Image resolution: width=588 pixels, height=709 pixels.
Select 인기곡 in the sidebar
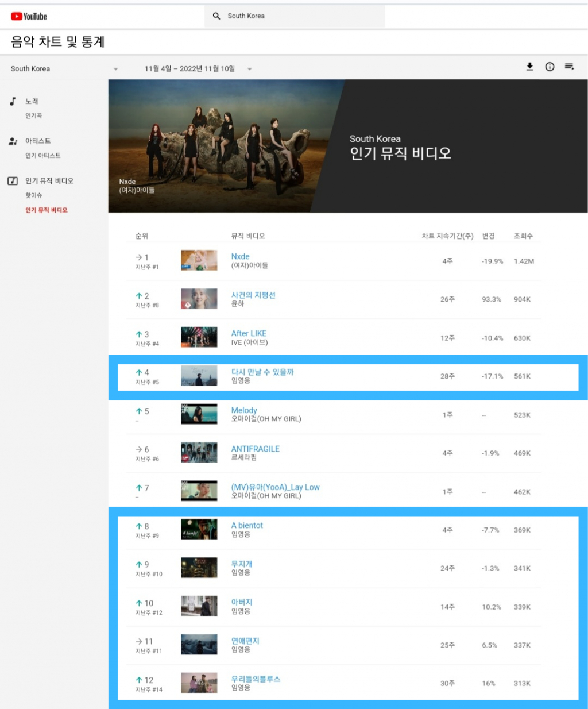pyautogui.click(x=33, y=115)
